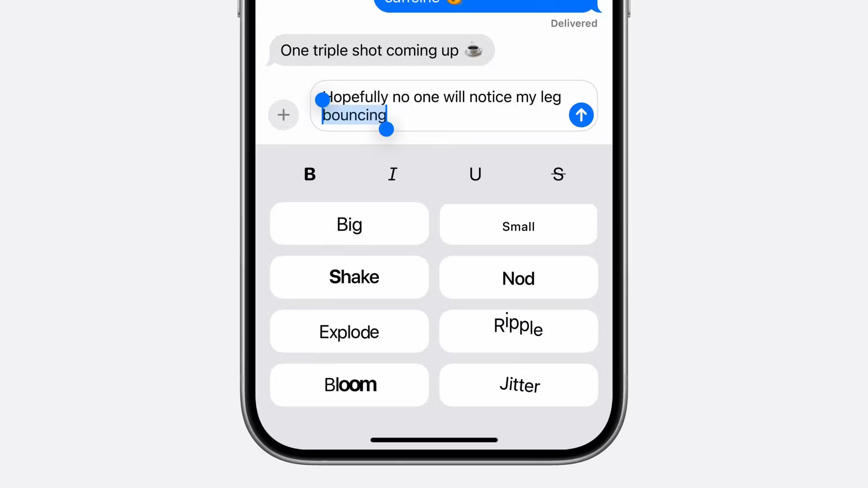Select the Big text size option
This screenshot has width=868, height=488.
click(350, 225)
